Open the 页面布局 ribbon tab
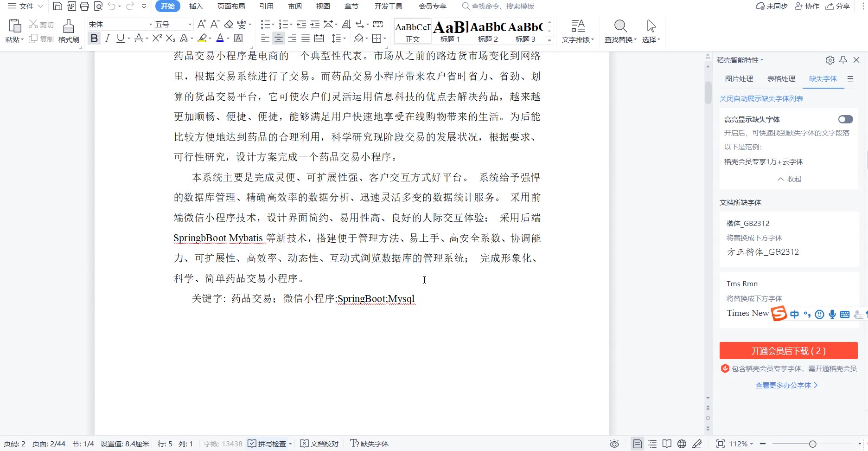The width and height of the screenshot is (868, 451). pyautogui.click(x=231, y=6)
